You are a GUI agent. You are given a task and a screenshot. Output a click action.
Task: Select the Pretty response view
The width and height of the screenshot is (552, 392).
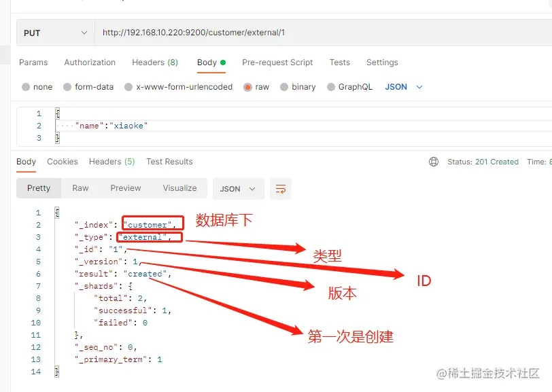pyautogui.click(x=39, y=188)
